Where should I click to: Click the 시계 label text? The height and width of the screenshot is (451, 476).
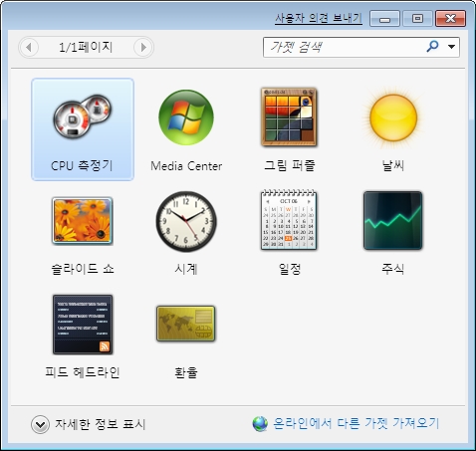tap(186, 268)
